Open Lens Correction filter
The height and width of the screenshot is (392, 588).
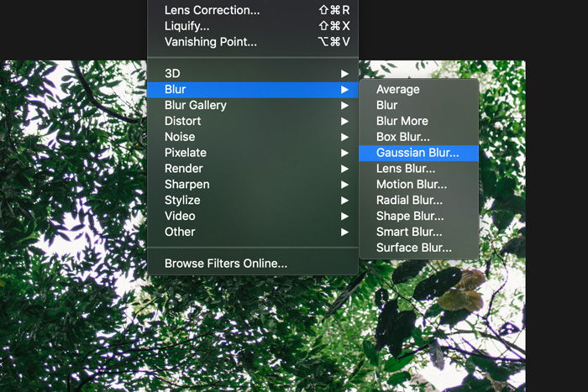pos(253,10)
